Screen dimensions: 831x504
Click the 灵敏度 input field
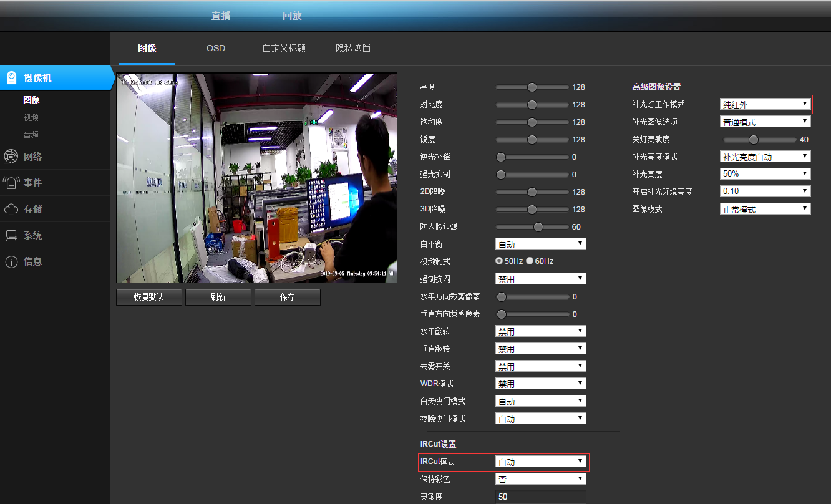pos(540,497)
